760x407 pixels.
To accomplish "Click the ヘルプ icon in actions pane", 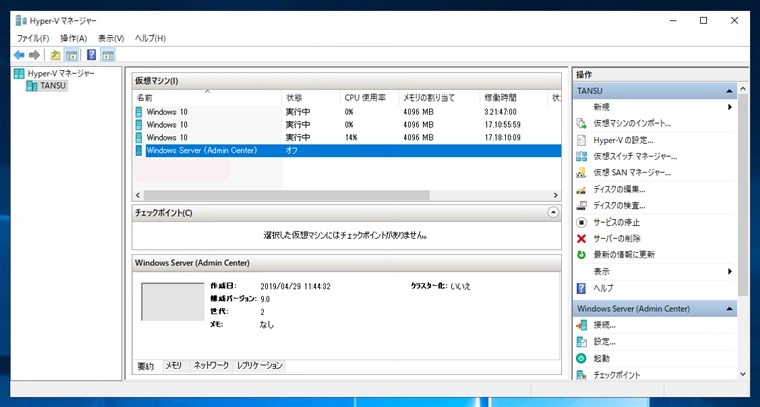I will (x=581, y=288).
